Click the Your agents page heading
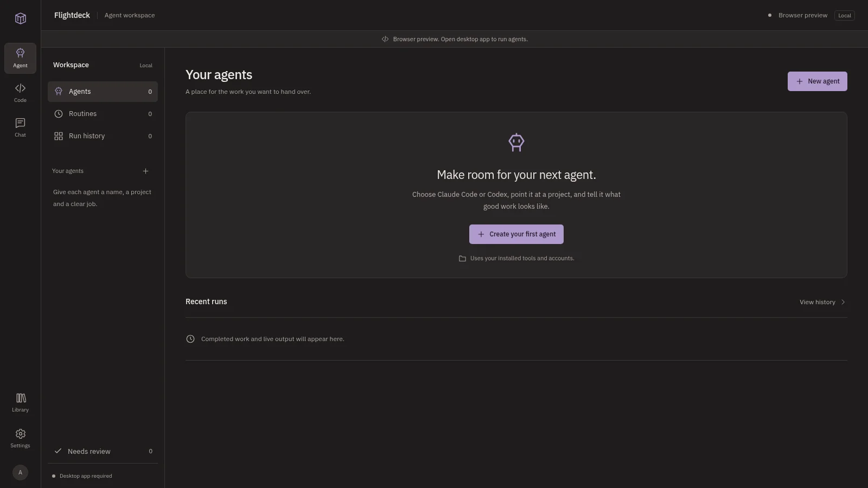This screenshot has width=868, height=488. click(x=219, y=75)
